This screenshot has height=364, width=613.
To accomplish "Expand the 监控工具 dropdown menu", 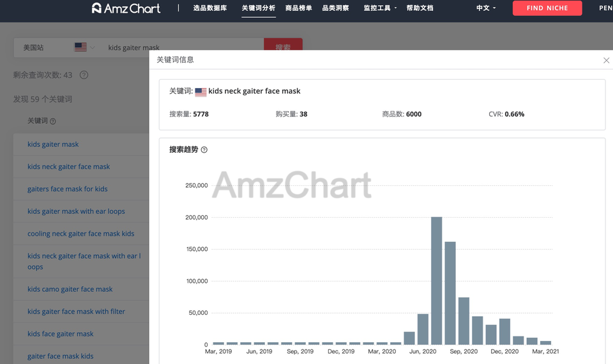I will point(380,8).
